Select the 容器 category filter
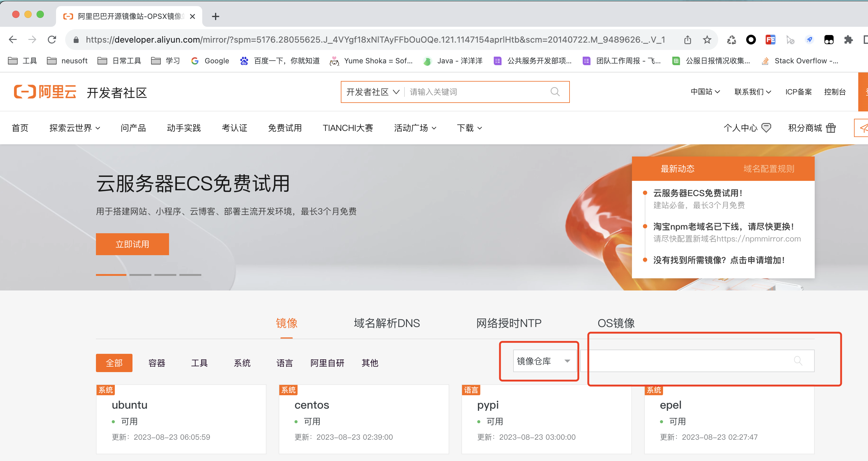868x461 pixels. click(x=157, y=363)
